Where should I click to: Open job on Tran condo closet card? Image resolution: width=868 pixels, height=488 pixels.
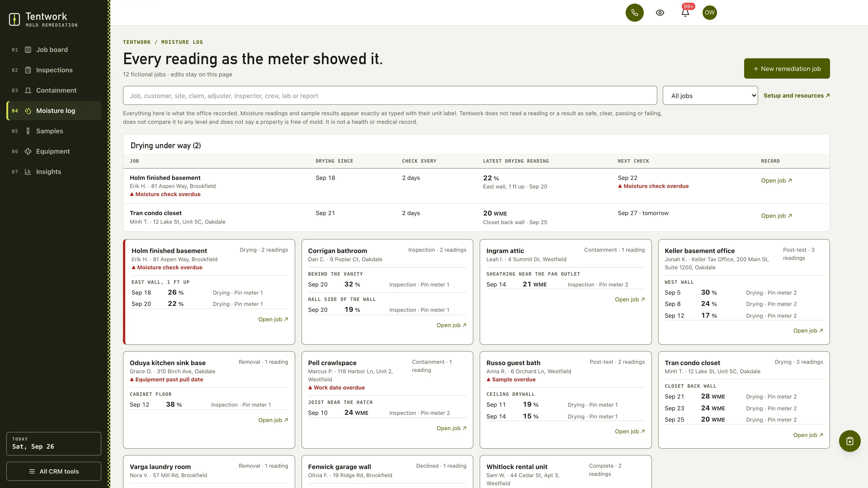tap(808, 435)
